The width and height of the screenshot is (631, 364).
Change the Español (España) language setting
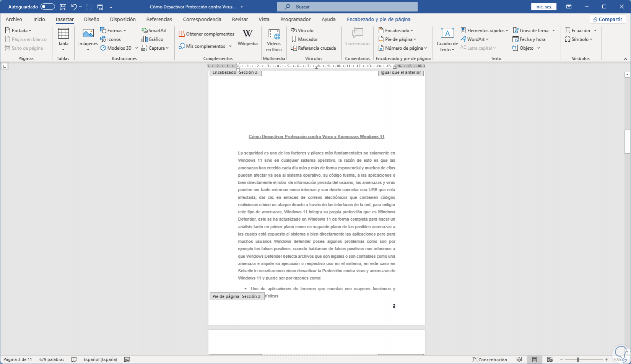tap(100, 359)
